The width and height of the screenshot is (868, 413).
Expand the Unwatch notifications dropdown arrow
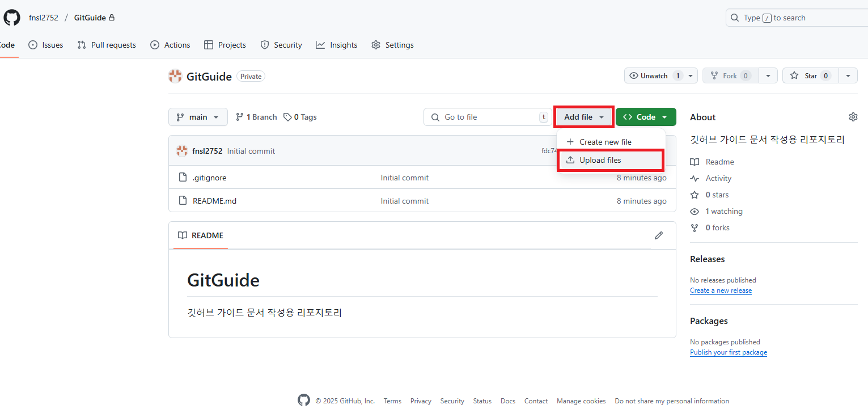tap(691, 75)
